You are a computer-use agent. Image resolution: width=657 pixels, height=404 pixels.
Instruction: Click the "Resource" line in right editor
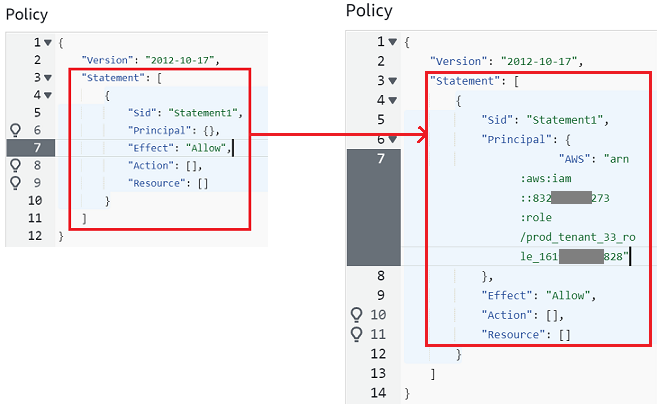[525, 334]
